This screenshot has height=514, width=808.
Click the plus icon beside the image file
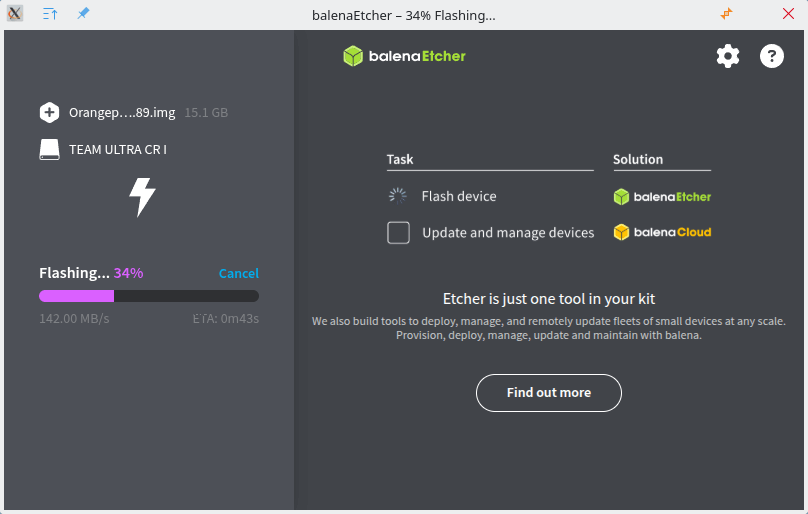pyautogui.click(x=50, y=112)
